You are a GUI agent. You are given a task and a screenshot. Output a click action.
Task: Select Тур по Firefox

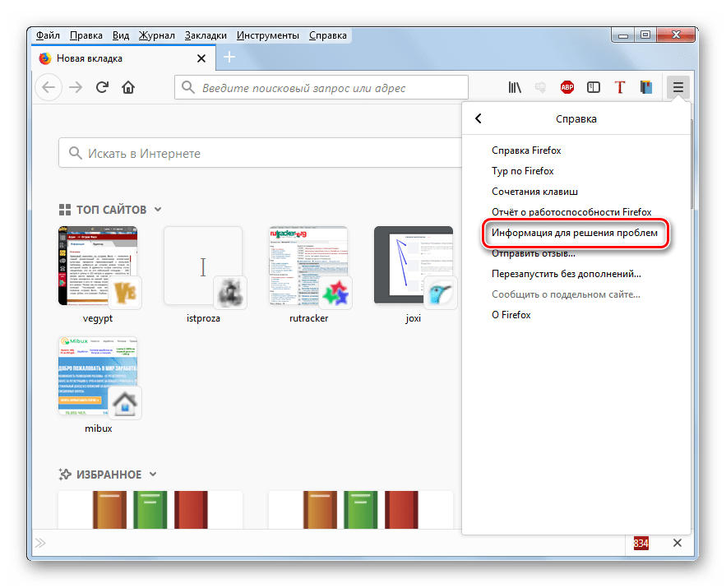coord(576,171)
